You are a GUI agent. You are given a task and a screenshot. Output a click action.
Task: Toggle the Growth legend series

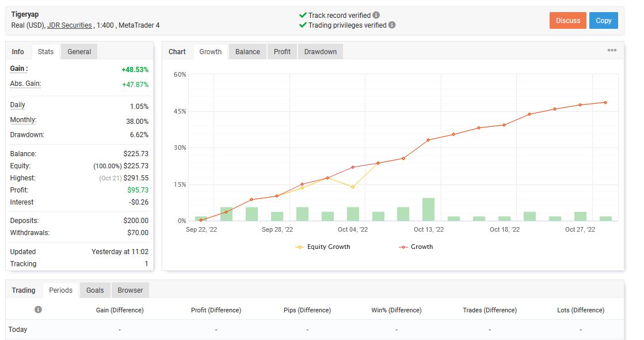416,247
